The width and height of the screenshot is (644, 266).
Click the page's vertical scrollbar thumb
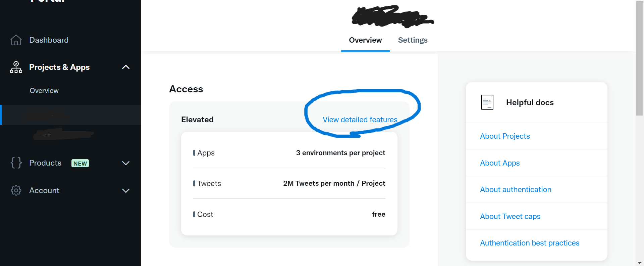(x=640, y=58)
